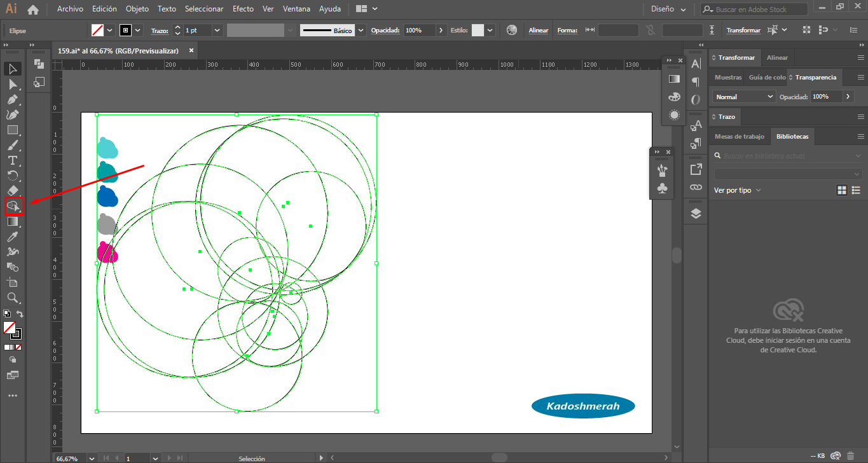
Task: Switch to the Muestras tab
Action: [x=728, y=77]
